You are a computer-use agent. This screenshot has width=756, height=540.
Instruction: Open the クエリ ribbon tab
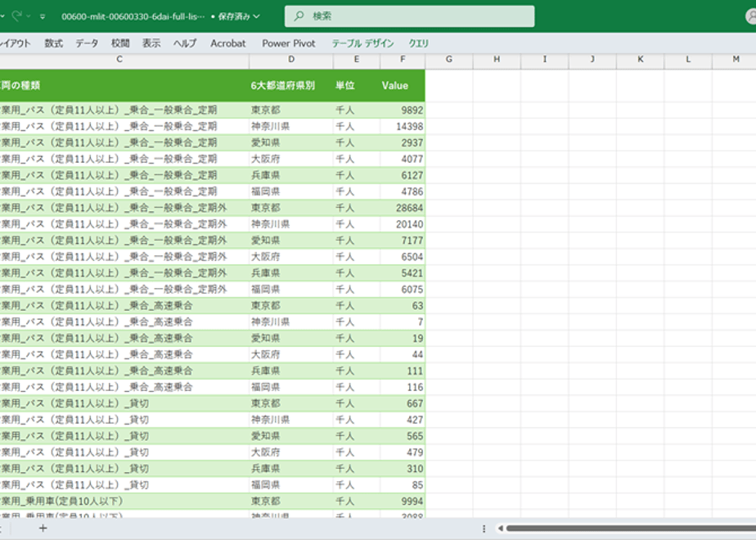click(x=419, y=43)
